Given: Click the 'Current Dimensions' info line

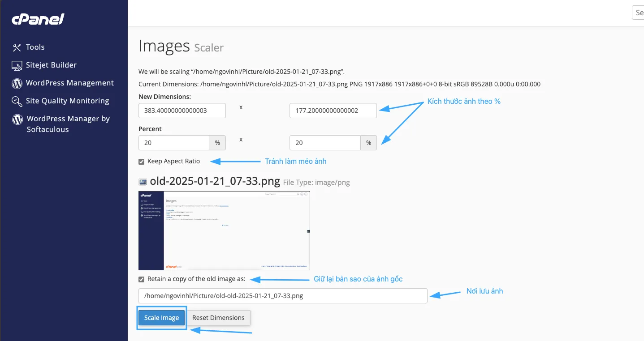Looking at the screenshot, I should [x=339, y=84].
